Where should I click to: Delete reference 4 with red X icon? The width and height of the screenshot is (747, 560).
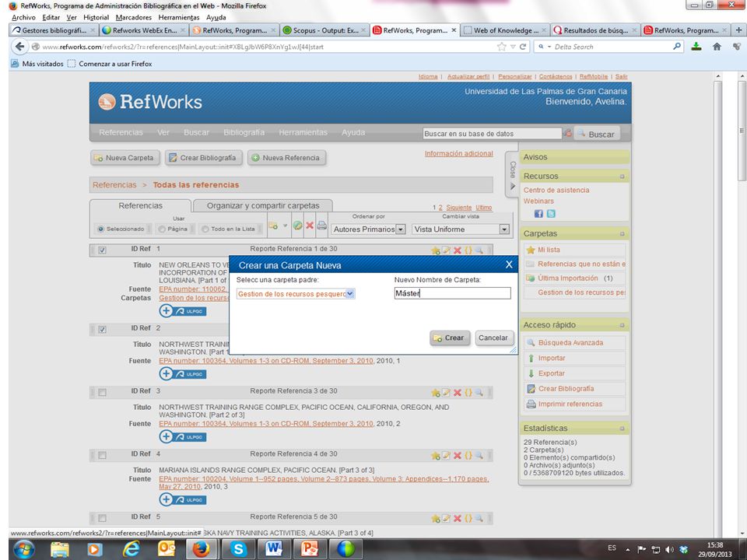[x=458, y=455]
